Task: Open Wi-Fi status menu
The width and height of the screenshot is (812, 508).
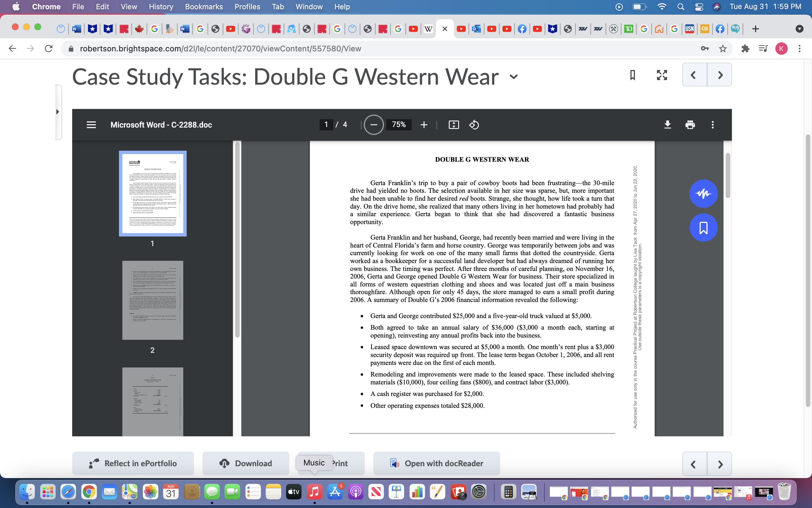Action: pos(662,7)
